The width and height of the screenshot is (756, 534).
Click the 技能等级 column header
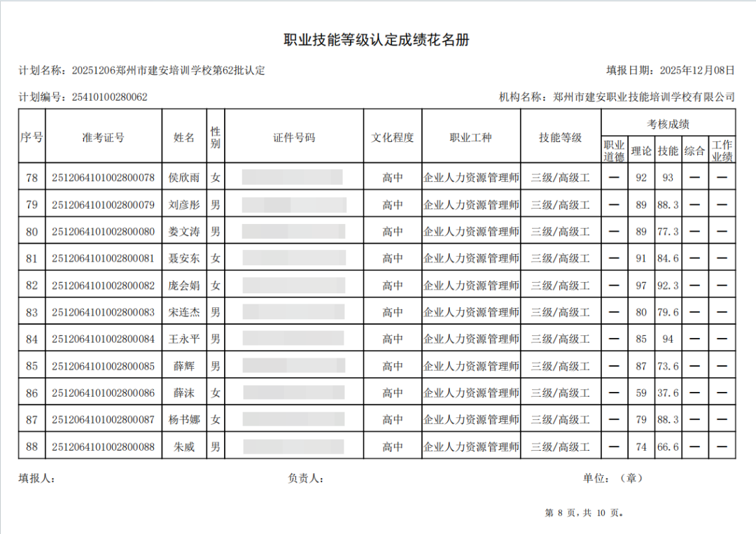[x=561, y=137]
